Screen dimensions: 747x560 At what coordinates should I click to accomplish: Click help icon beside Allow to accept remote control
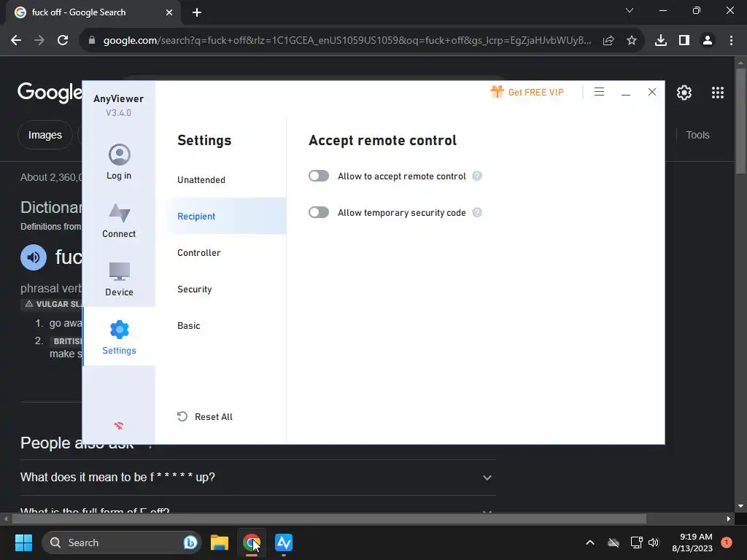pyautogui.click(x=477, y=176)
